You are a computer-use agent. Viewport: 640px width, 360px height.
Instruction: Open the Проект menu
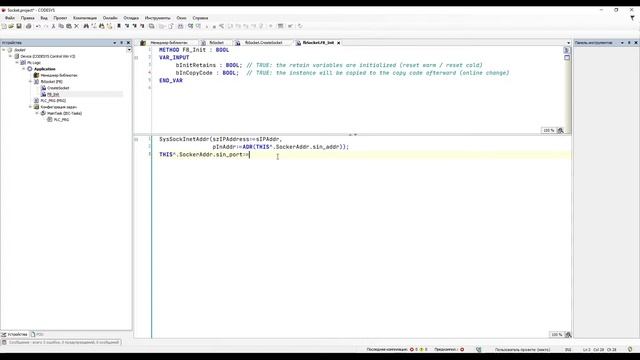60,18
